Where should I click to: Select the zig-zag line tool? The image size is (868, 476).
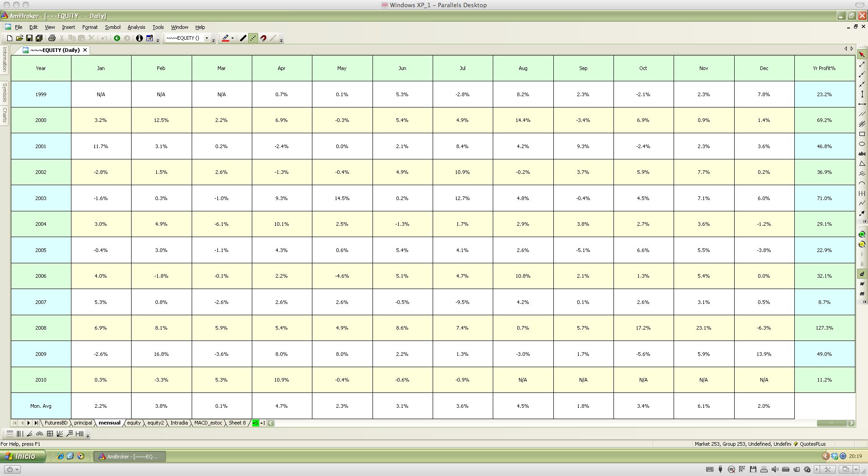point(862,203)
